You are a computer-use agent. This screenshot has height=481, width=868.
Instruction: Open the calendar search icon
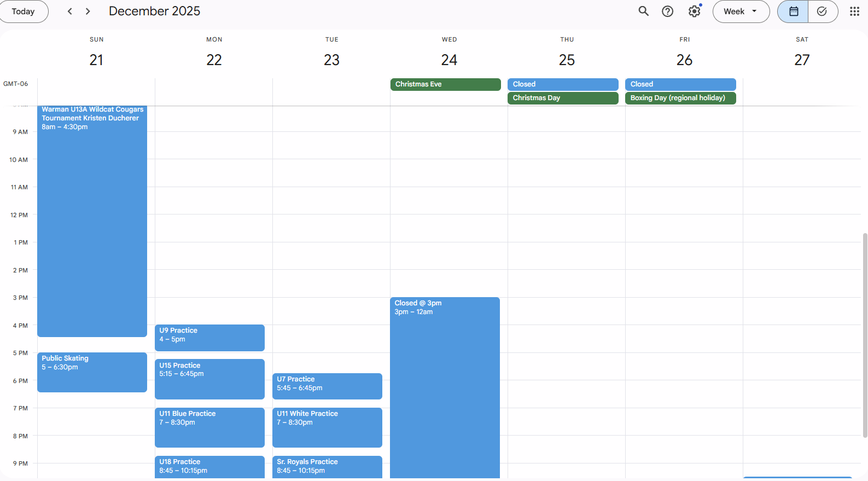(x=643, y=11)
